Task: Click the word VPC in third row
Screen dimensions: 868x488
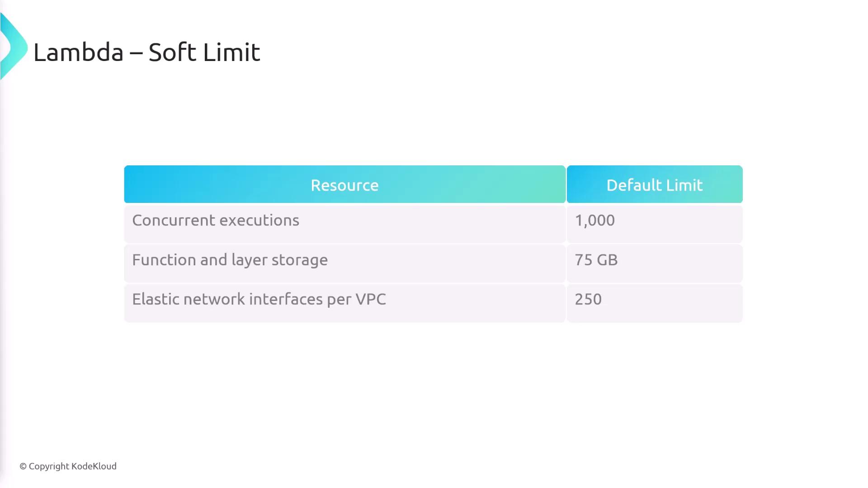Action: pyautogui.click(x=371, y=299)
